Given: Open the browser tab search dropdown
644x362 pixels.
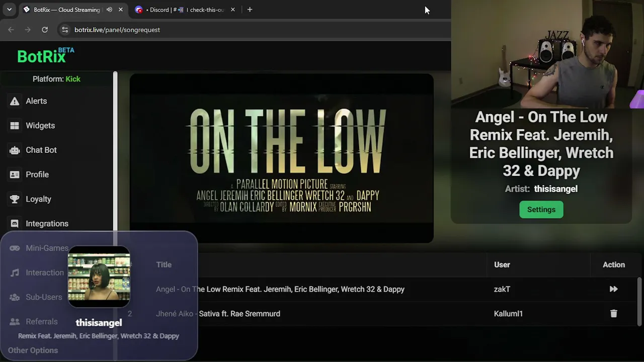Looking at the screenshot, I should pos(9,10).
